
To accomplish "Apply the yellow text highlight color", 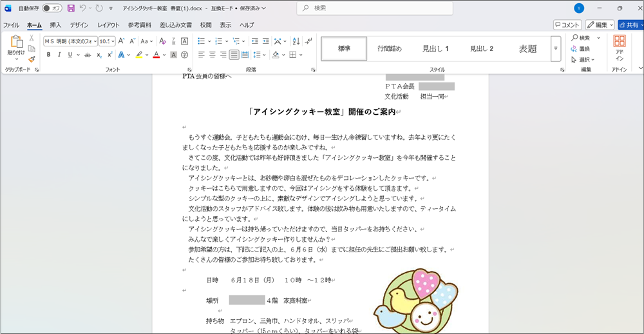I will (139, 55).
